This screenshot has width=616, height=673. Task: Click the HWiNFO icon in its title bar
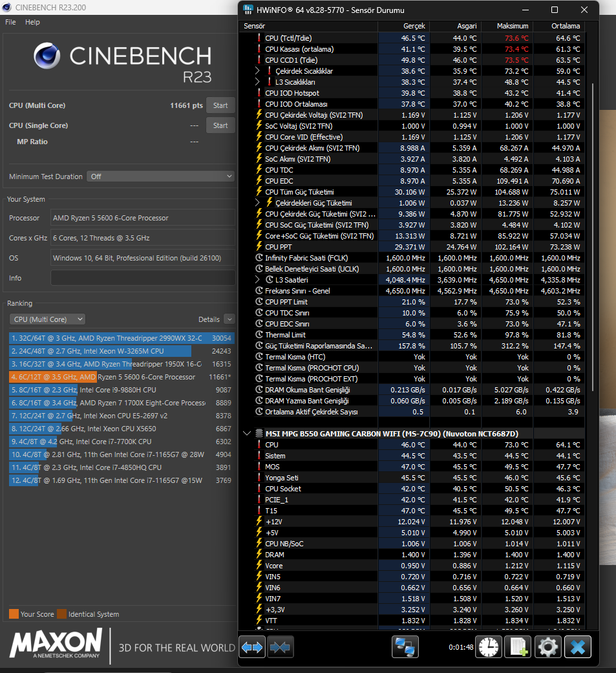[248, 10]
